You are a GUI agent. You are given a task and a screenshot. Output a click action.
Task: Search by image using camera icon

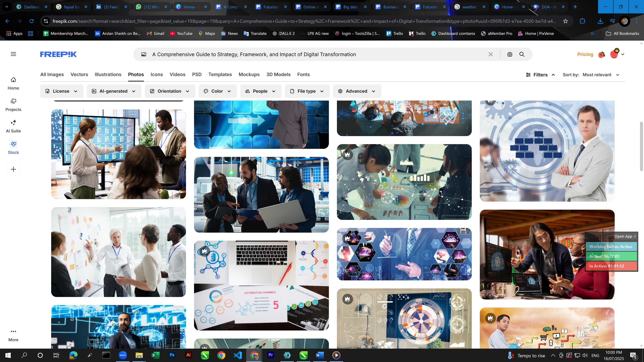pos(510,54)
